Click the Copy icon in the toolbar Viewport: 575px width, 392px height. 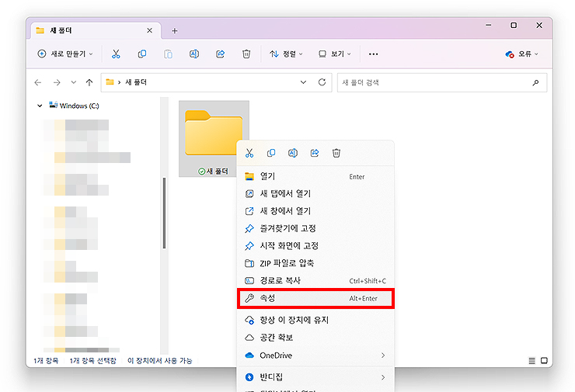tap(142, 54)
